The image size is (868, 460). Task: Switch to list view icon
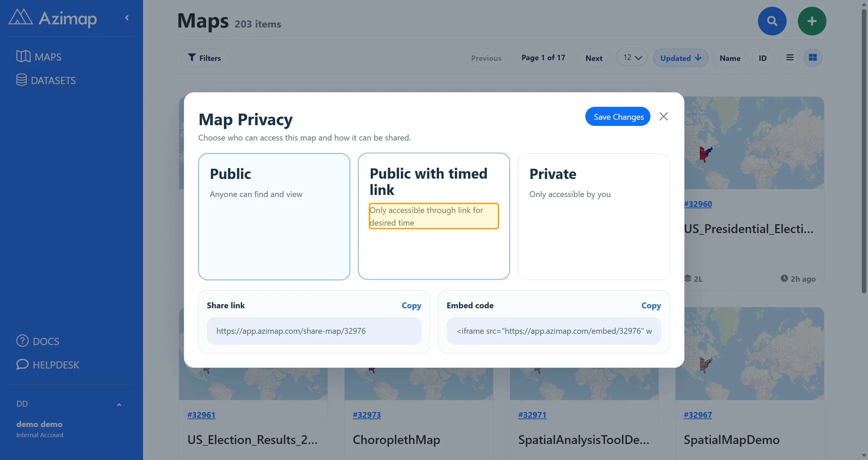(x=790, y=57)
